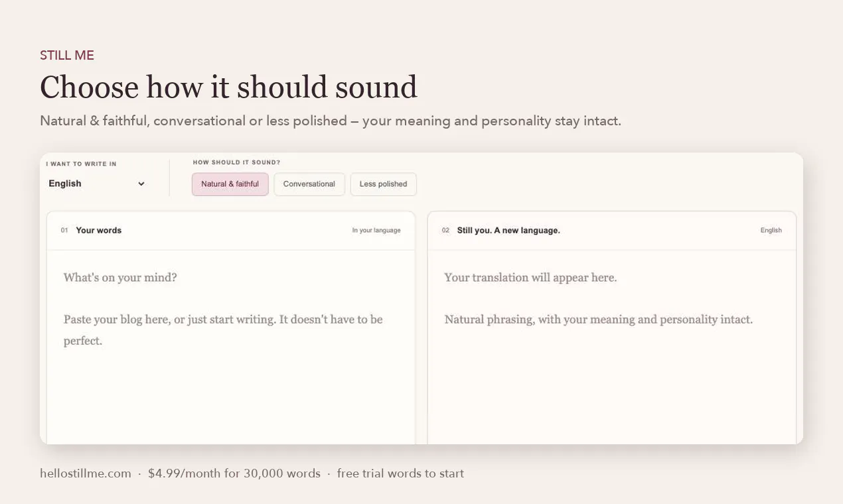Click the 'I WANT TO WRITE IN' label

click(81, 164)
